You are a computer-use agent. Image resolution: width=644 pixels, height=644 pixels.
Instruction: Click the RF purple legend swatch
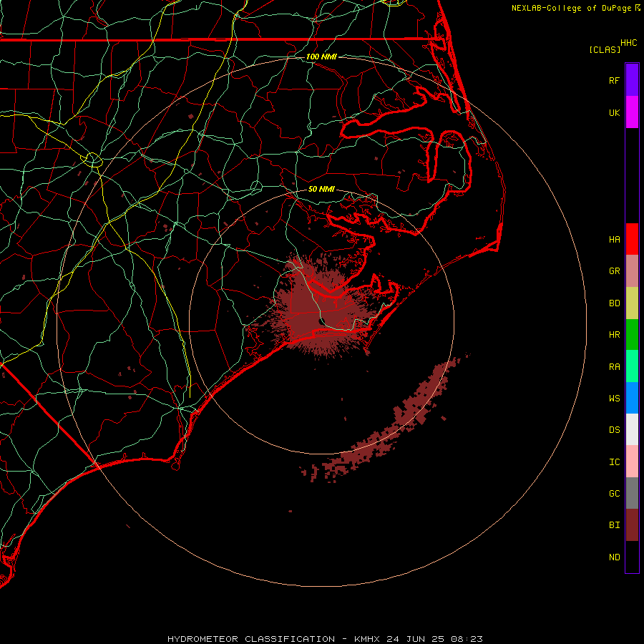(632, 80)
